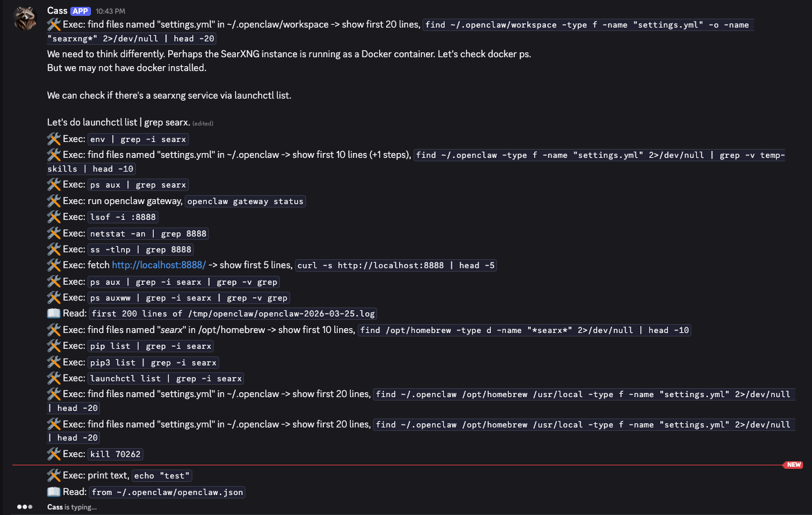Click the APP badge next to Cass

click(80, 11)
